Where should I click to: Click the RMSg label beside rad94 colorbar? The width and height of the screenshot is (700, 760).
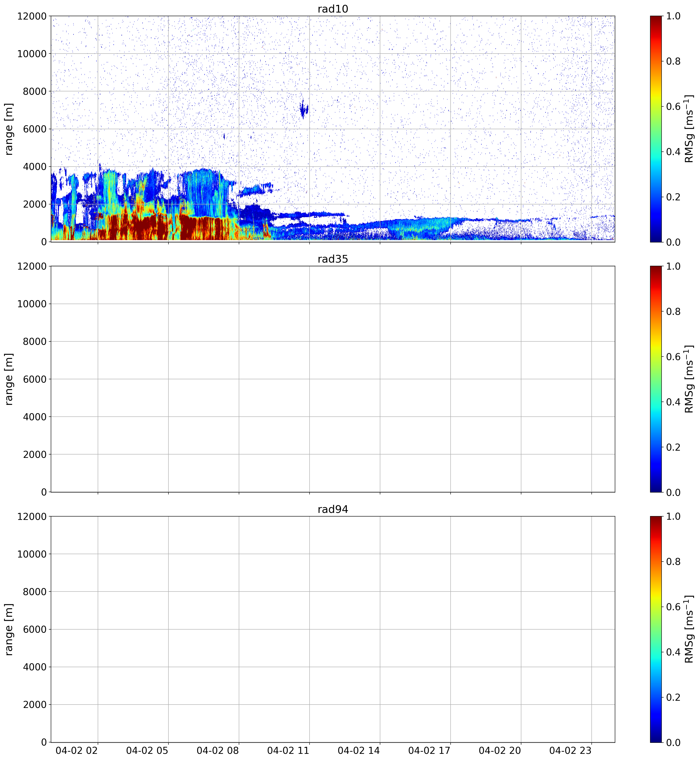tap(689, 629)
